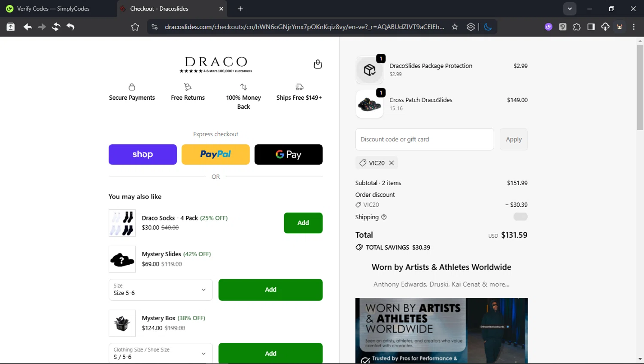644x364 pixels.
Task: Click the cloud upload toolbar icon
Action: coord(605,27)
